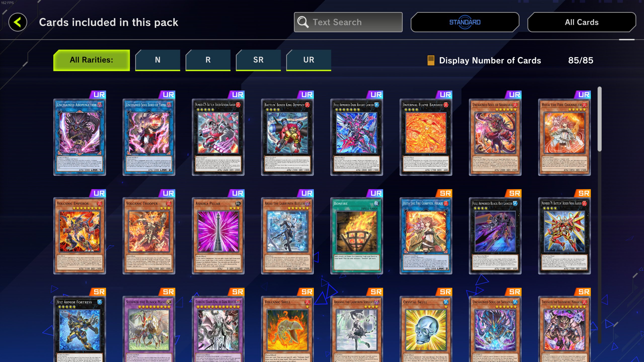Image resolution: width=644 pixels, height=362 pixels.
Task: Open the All Cards filter selector
Action: [x=582, y=22]
